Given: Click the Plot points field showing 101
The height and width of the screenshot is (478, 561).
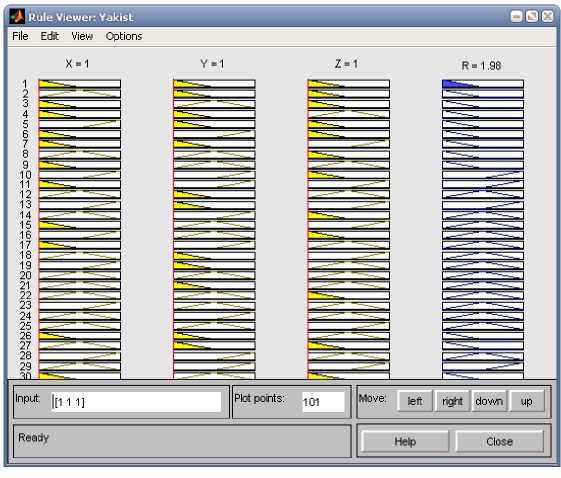Looking at the screenshot, I should (323, 402).
